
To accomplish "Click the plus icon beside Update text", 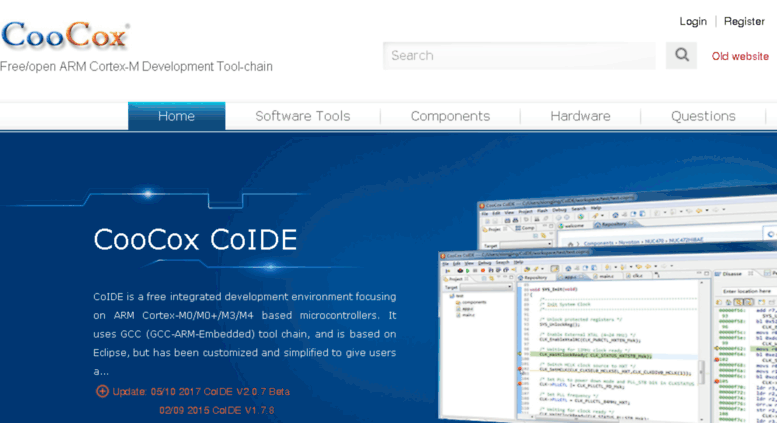I will click(102, 391).
